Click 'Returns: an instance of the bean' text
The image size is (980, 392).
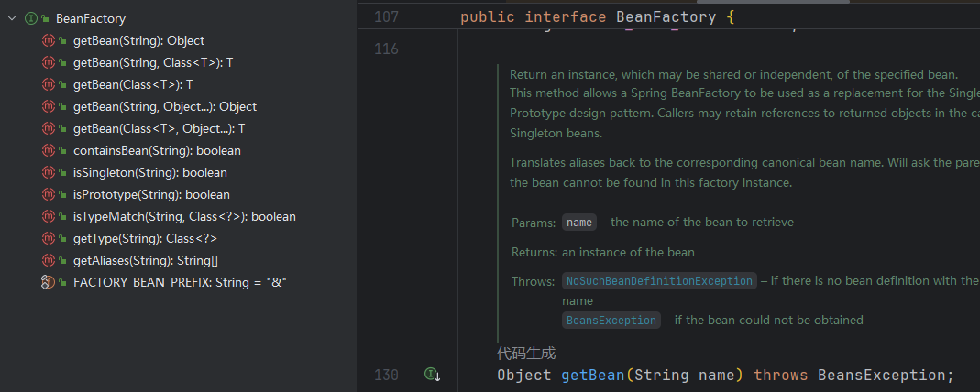603,253
